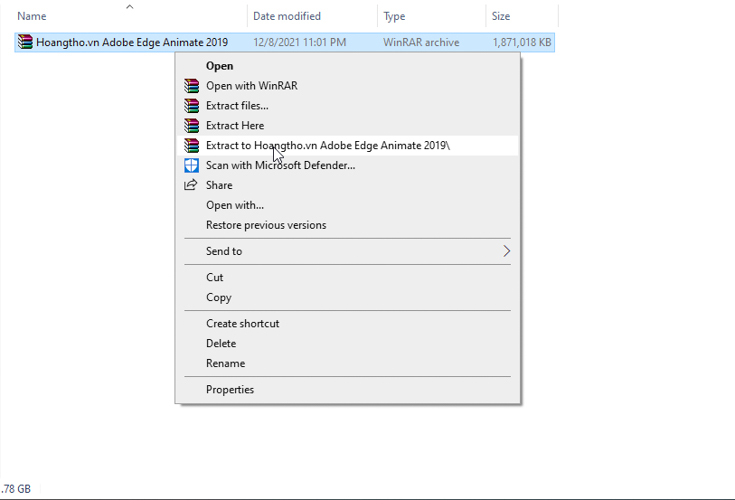The width and height of the screenshot is (735, 500).
Task: Open Properties of the archive
Action: tap(230, 389)
